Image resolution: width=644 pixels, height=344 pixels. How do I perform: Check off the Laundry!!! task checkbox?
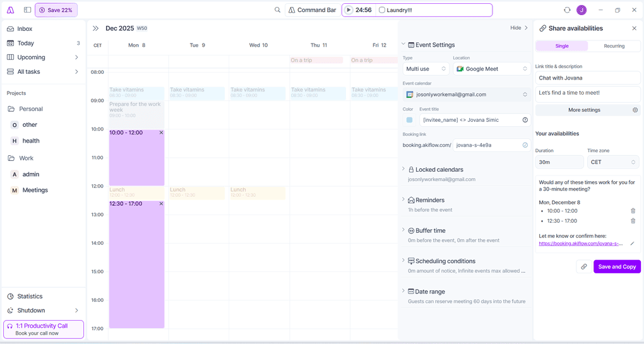[x=382, y=10]
